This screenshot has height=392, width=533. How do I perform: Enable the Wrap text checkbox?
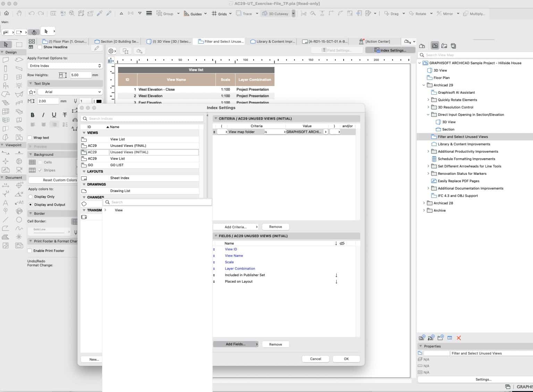point(30,138)
